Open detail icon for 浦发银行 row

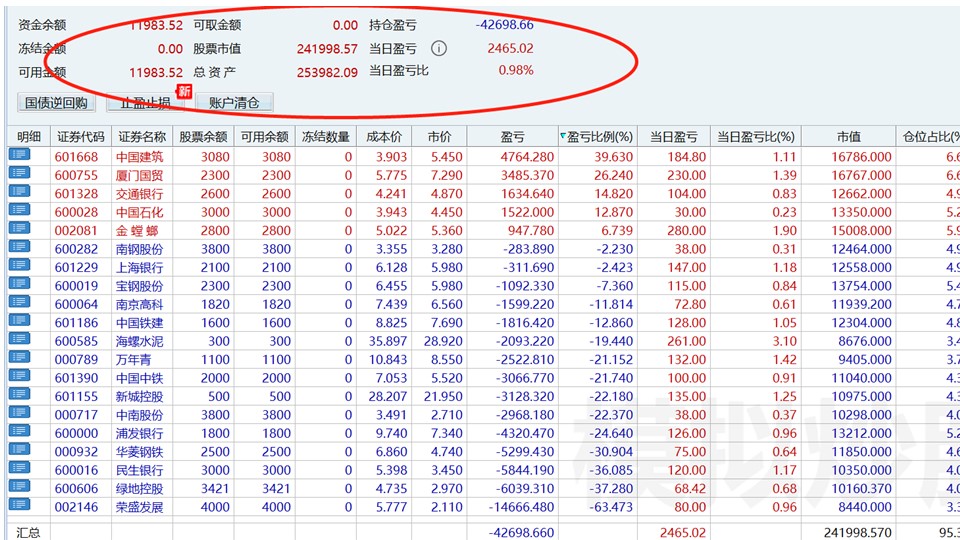[20, 431]
